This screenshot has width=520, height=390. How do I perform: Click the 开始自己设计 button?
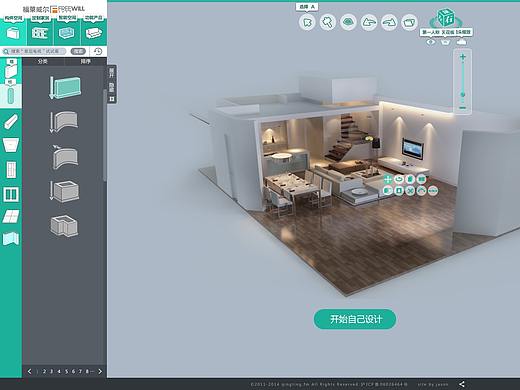355,319
